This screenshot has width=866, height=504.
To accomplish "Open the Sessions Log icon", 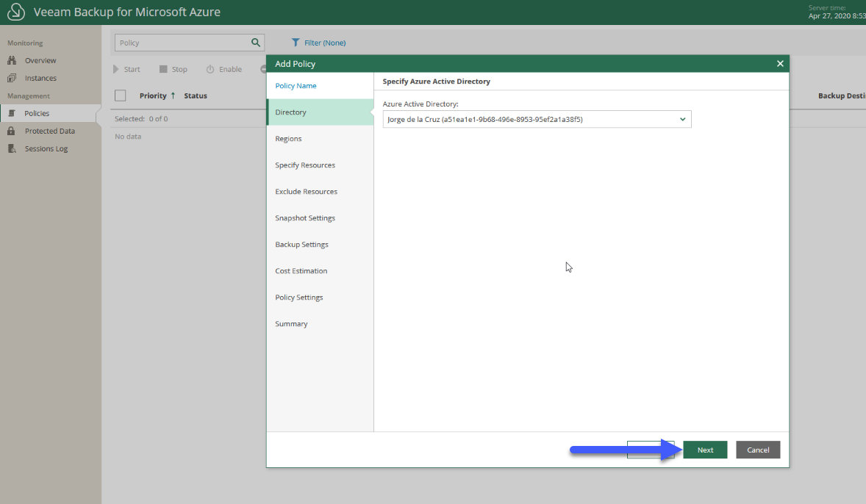I will tap(12, 148).
